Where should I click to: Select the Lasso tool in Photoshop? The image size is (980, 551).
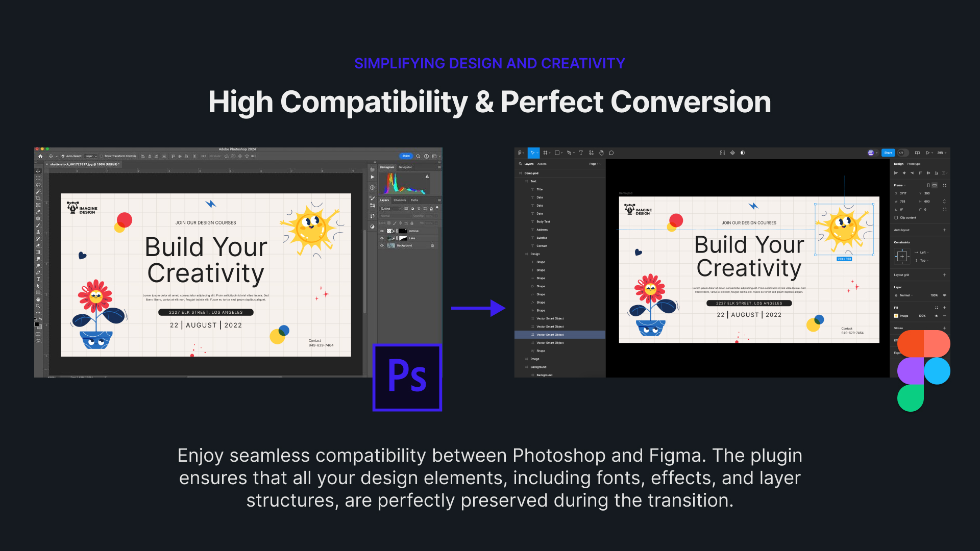[x=38, y=185]
